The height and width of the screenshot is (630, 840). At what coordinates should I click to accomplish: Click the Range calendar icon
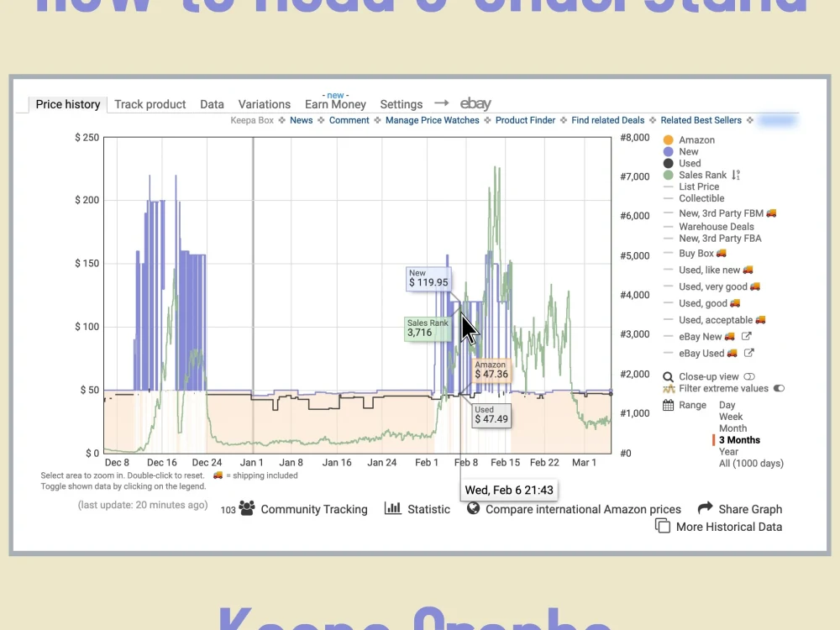click(x=668, y=405)
